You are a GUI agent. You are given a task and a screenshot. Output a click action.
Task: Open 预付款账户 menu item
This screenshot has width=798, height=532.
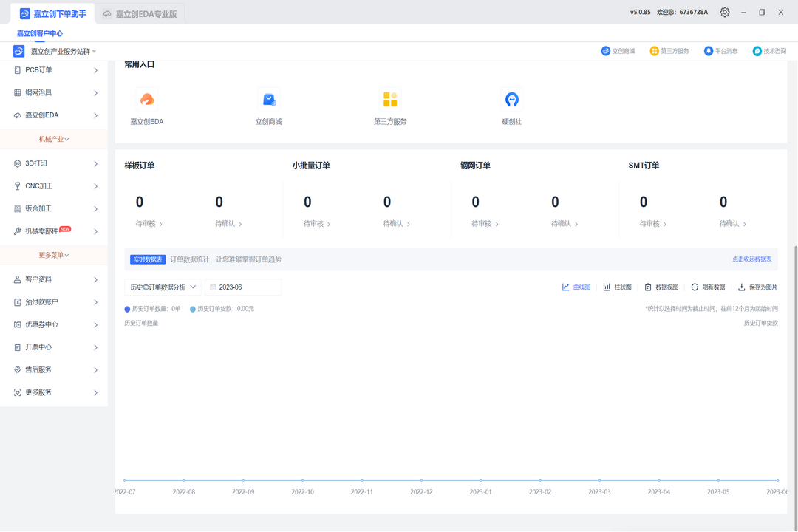click(x=54, y=302)
